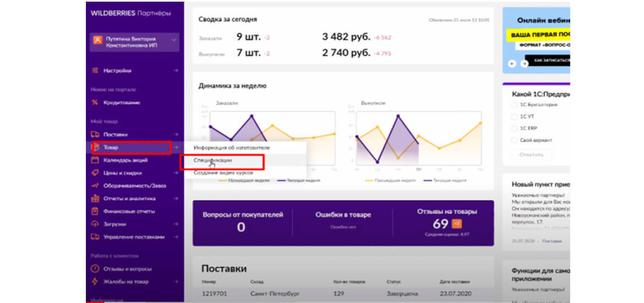Screen dimensions: 644x303
Task: Open the Отзывы на товары 69 tile
Action: click(447, 223)
